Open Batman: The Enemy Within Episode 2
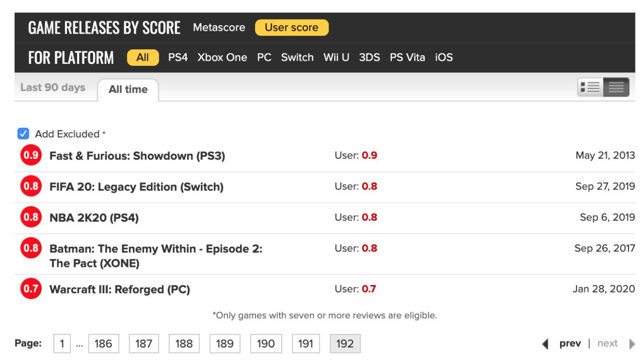The height and width of the screenshot is (362, 644). tap(156, 256)
